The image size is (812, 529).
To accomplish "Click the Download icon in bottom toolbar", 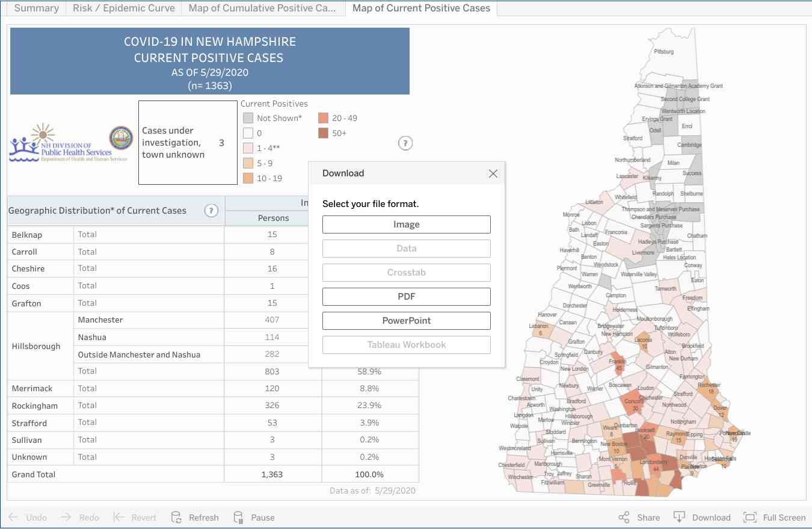I will pyautogui.click(x=679, y=518).
